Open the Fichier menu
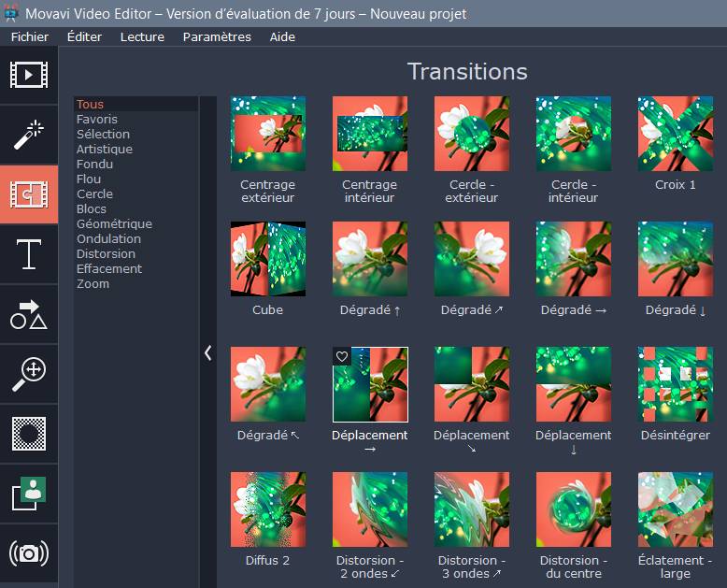This screenshot has height=588, width=727. click(30, 36)
